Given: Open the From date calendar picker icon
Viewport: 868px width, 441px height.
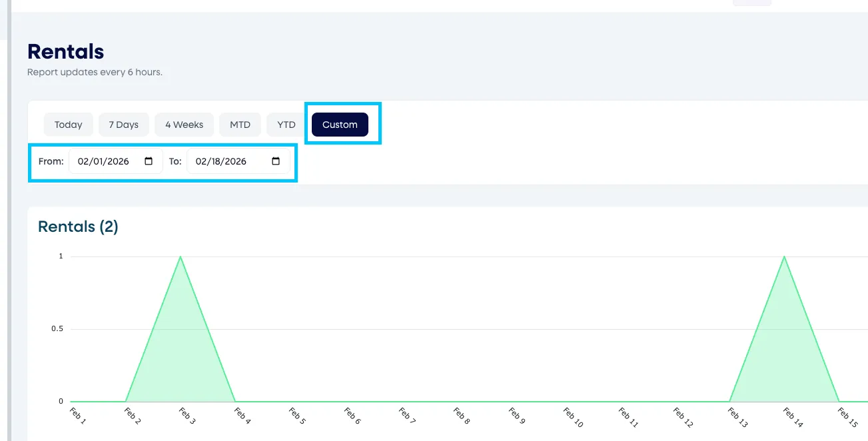Looking at the screenshot, I should point(149,161).
